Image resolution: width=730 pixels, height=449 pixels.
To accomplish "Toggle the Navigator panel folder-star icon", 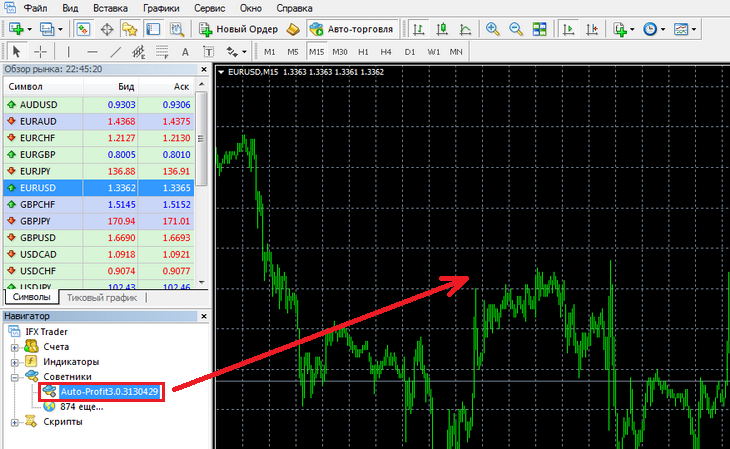I will point(129,29).
